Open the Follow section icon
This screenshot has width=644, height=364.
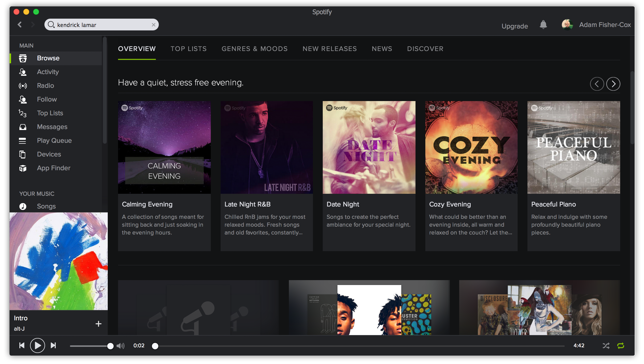point(23,100)
